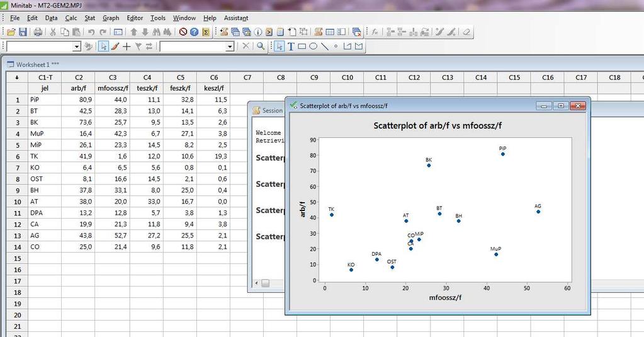The height and width of the screenshot is (337, 644).
Task: Open the Window menu
Action: (184, 18)
